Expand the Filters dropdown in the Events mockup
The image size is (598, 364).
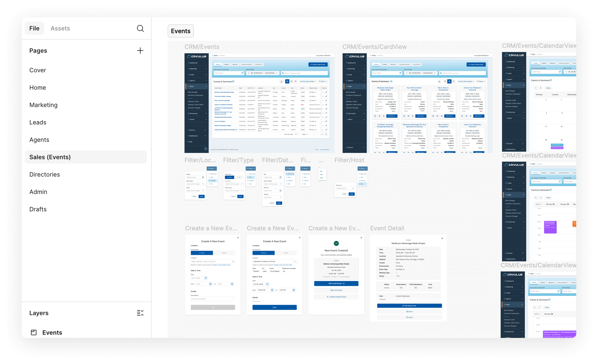point(323,81)
